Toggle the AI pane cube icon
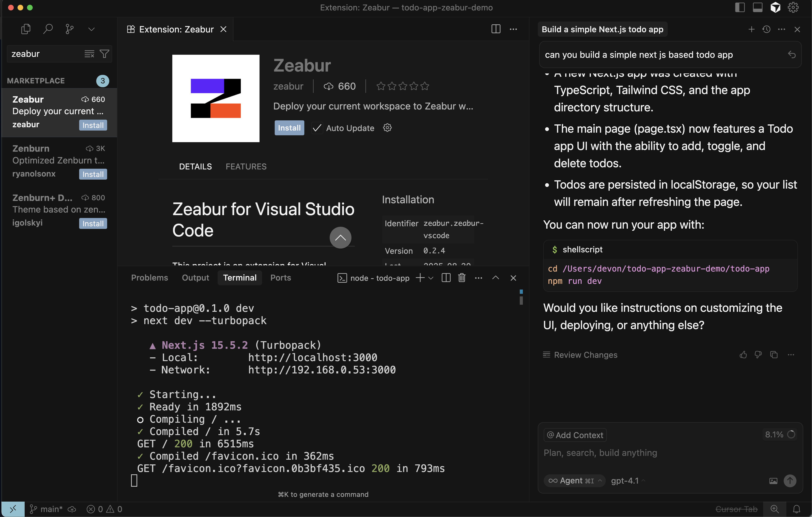Screen dimensions: 812x517 775,7
